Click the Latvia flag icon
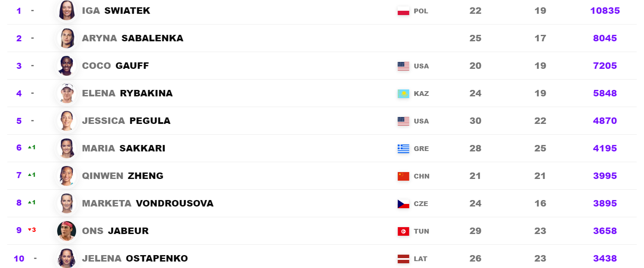Viewport: 644px width, 268px height. tap(403, 259)
